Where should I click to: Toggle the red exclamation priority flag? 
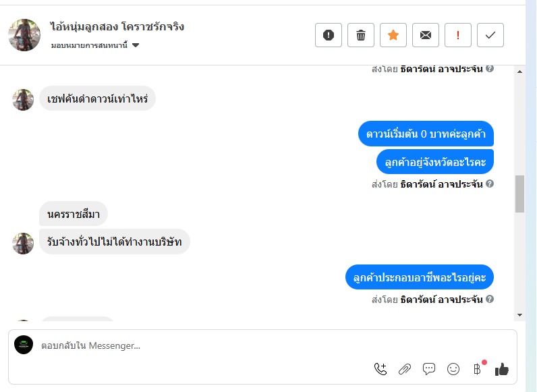[458, 35]
